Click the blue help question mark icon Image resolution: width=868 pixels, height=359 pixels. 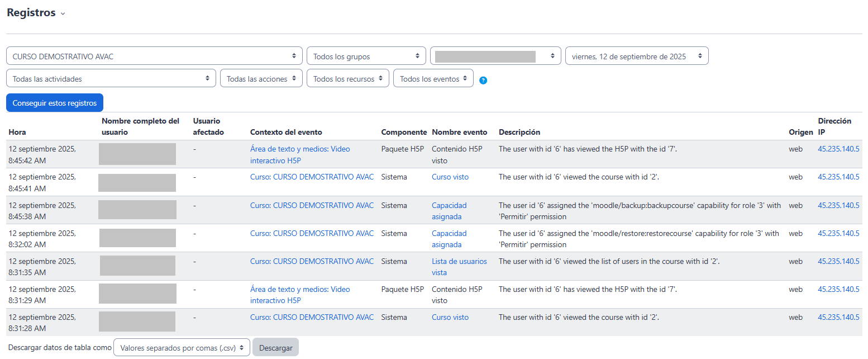click(x=483, y=80)
